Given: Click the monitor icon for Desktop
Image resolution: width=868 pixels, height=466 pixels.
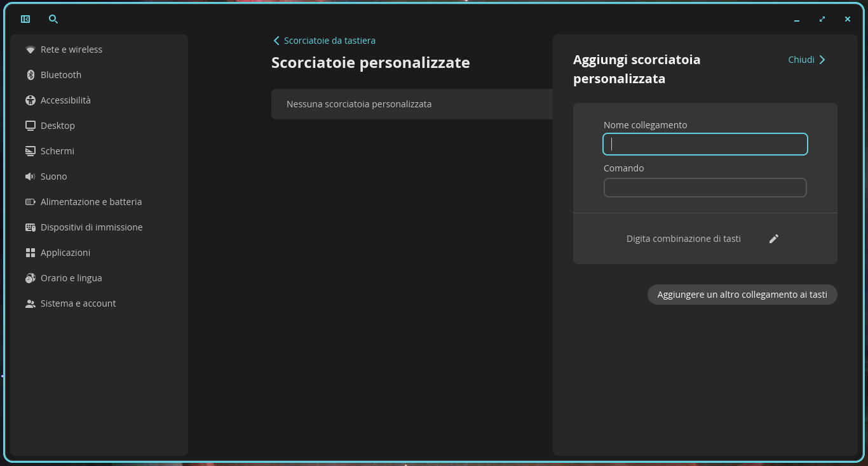Looking at the screenshot, I should [x=31, y=126].
